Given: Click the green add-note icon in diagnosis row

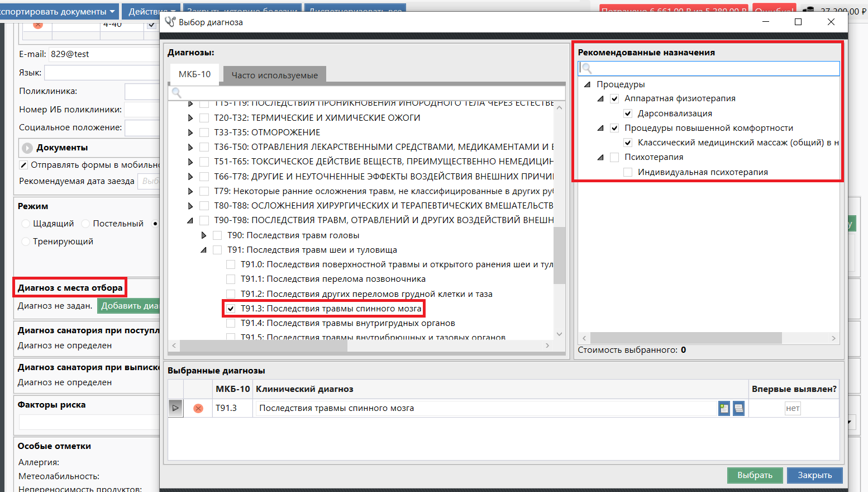Looking at the screenshot, I should pos(724,409).
